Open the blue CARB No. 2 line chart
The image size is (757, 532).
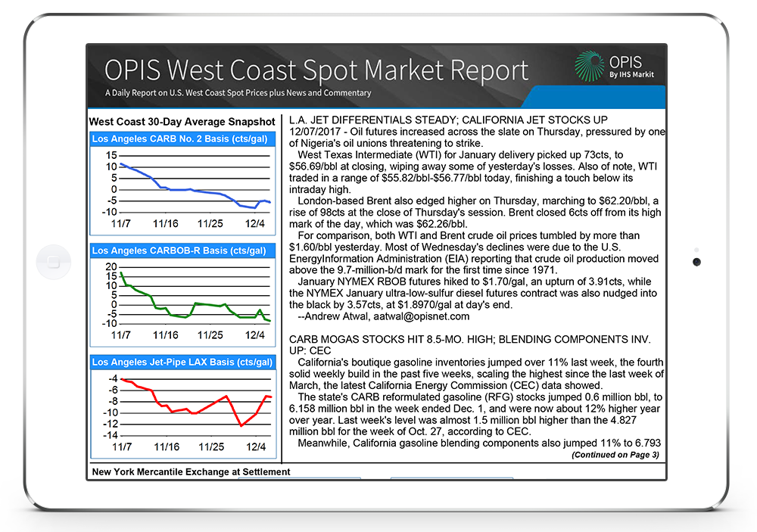(183, 191)
